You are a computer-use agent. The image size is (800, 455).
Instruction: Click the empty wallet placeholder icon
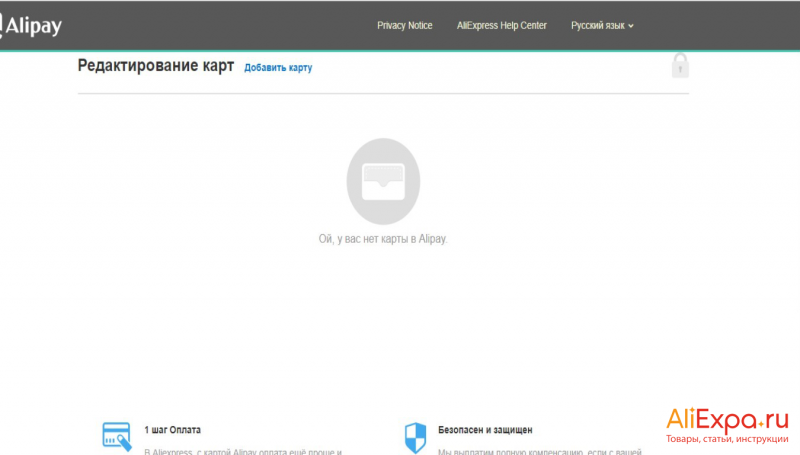click(383, 181)
